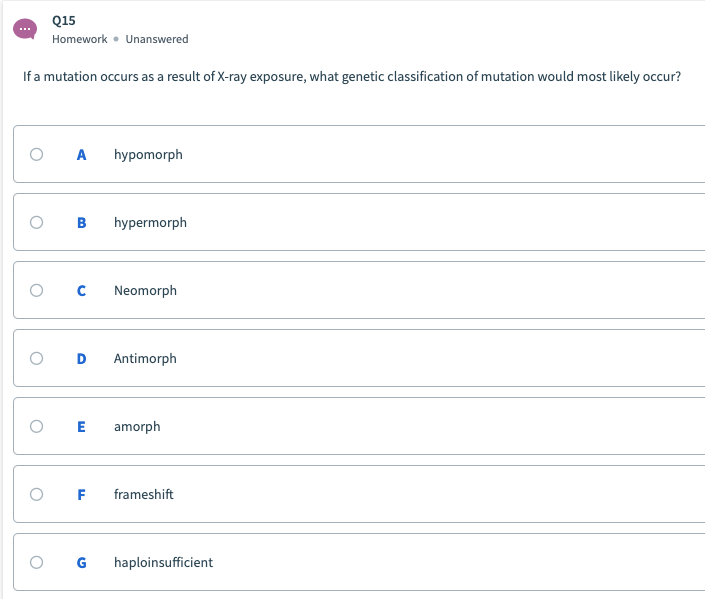Click the "amorph" answer text
Image resolution: width=705 pixels, height=599 pixels.
point(137,427)
